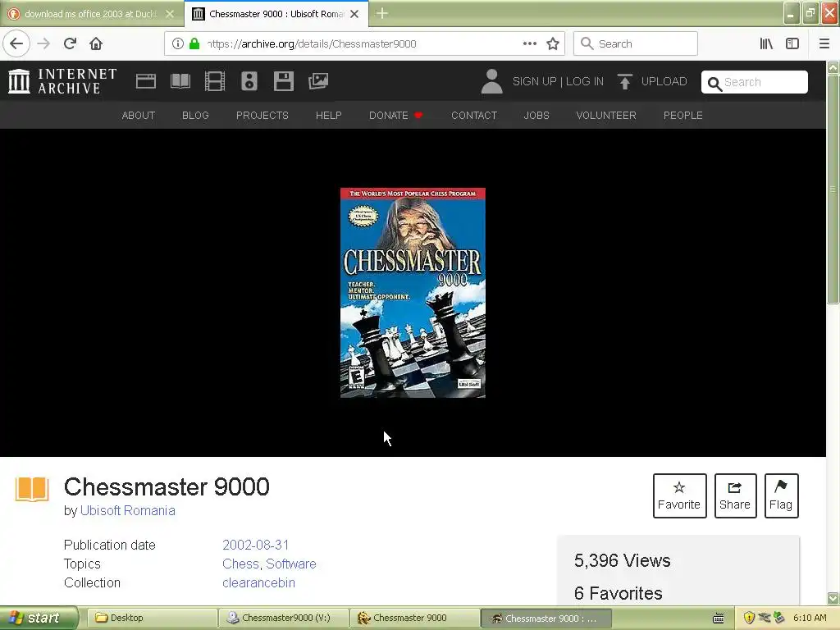Image resolution: width=840 pixels, height=630 pixels.
Task: Flag this item with the Flag button
Action: coord(781,495)
